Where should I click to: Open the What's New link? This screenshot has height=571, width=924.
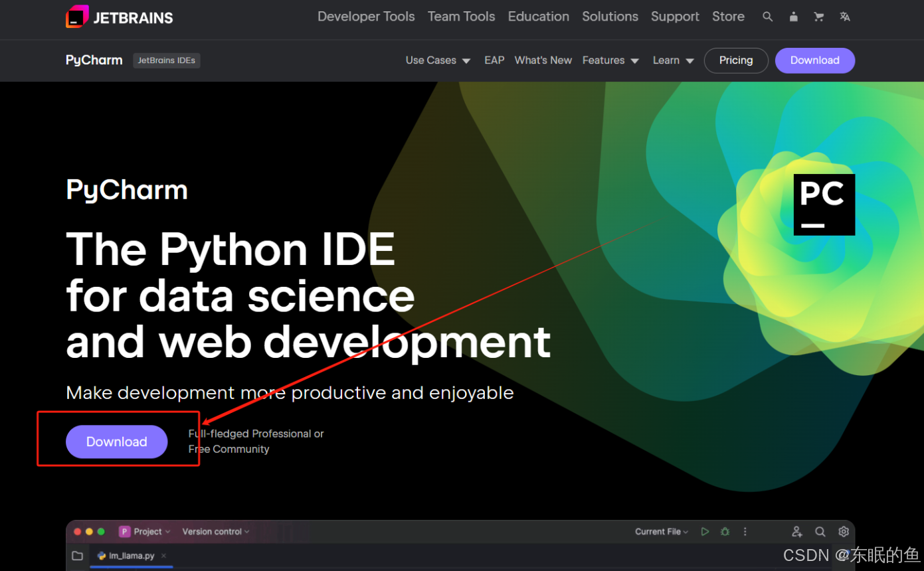click(543, 60)
